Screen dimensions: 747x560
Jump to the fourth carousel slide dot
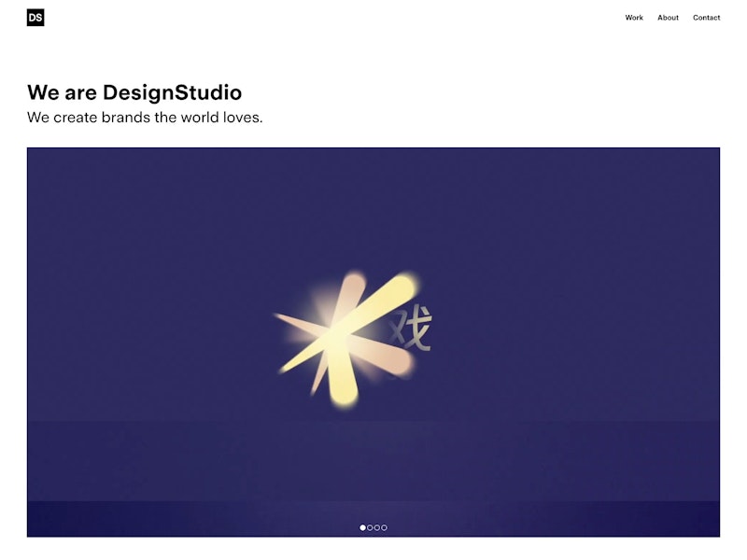click(x=384, y=527)
